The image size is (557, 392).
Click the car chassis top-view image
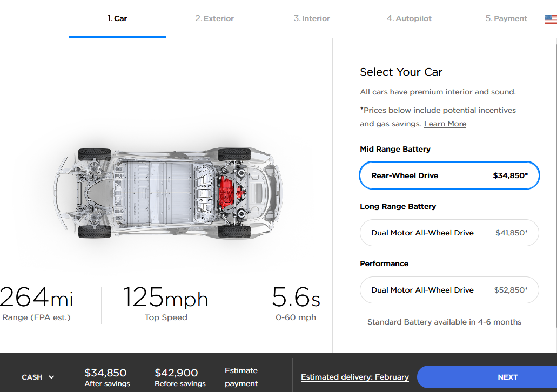[167, 193]
